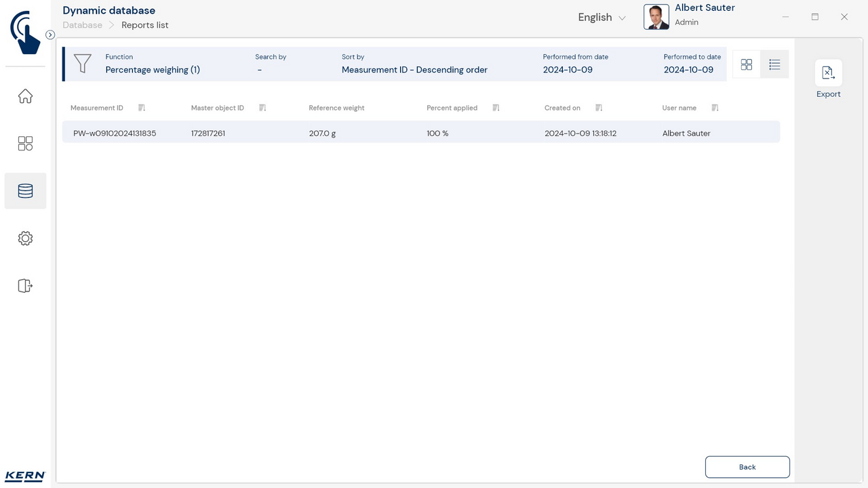Viewport: 868px width, 488px height.
Task: Sort by User name column
Action: coord(715,108)
